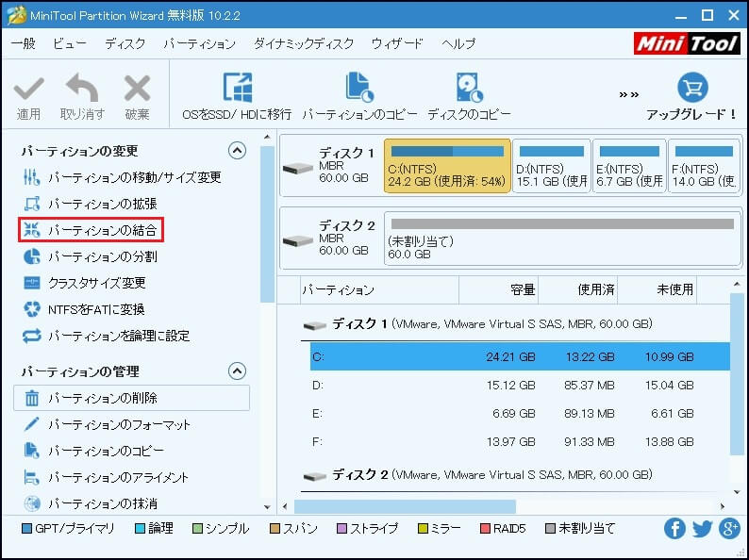Open the ウィザード menu

tap(397, 44)
